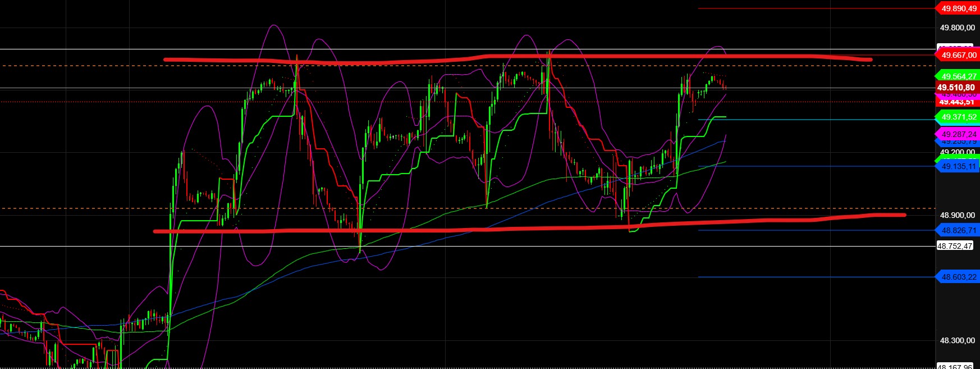Click the 48.900,00 axis price label

click(957, 215)
